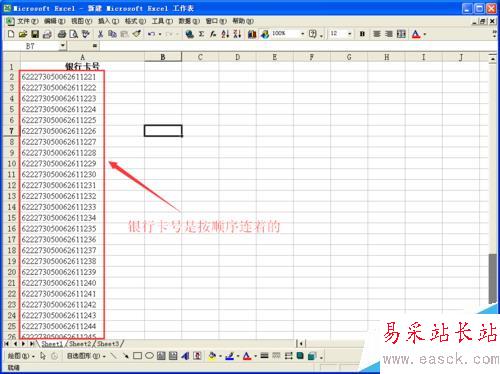Save the workbook with the floppy icon
Screen dimensions: 500x374
(35, 34)
